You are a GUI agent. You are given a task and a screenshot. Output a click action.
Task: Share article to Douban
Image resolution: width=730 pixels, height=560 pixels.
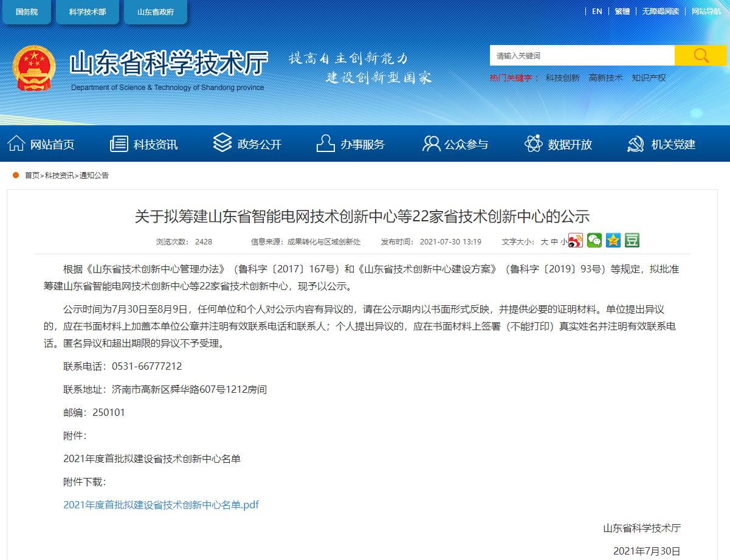click(632, 241)
